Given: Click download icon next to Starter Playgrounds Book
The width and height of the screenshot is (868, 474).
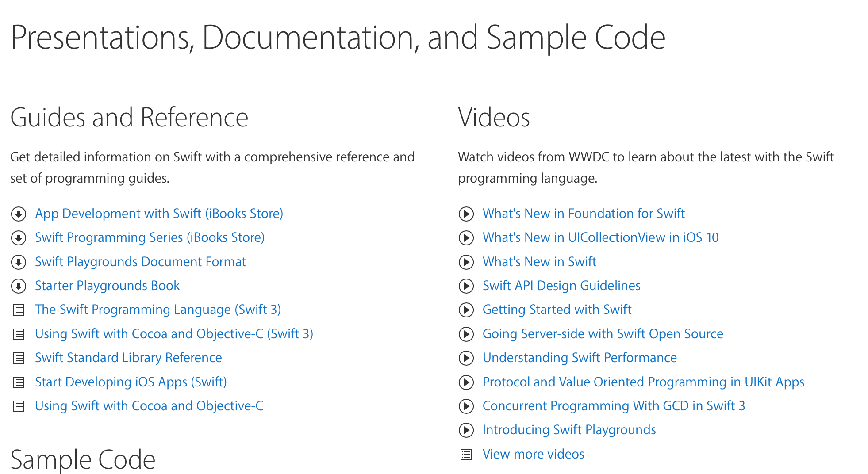Looking at the screenshot, I should coord(19,286).
